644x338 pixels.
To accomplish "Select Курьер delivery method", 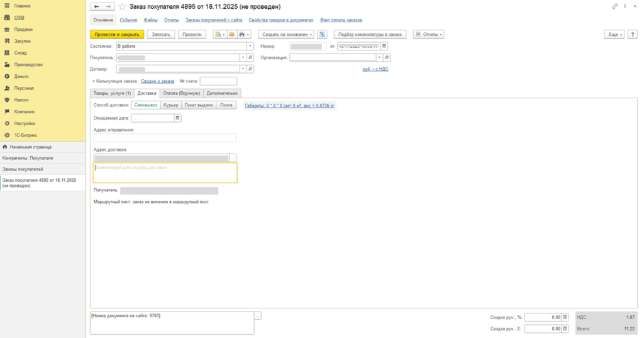I will tap(171, 105).
